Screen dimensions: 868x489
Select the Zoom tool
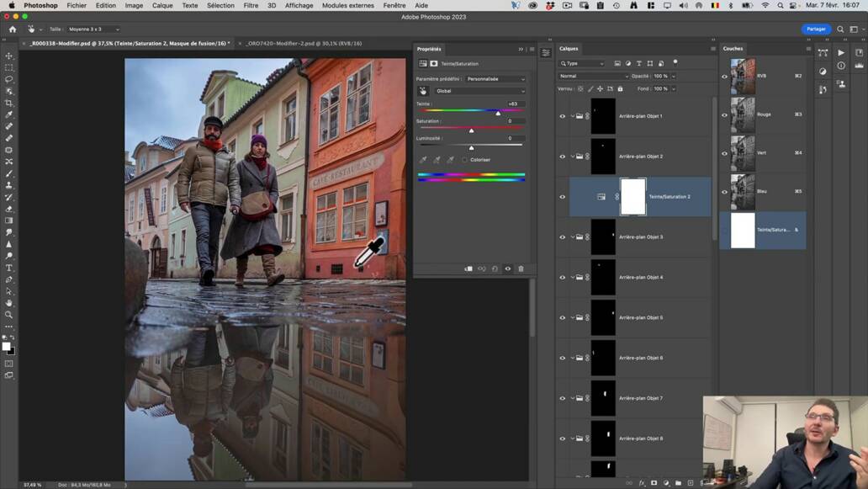tap(9, 315)
